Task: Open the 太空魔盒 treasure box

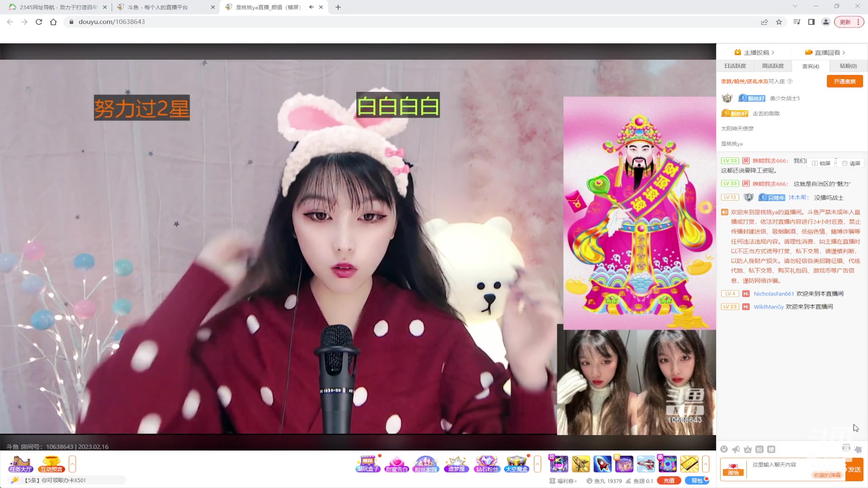Action: 516,463
